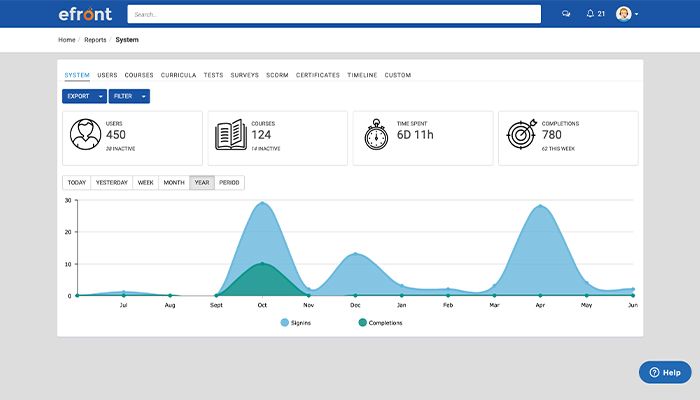Viewport: 700px width, 400px height.
Task: Click the Users person icon
Action: (86, 135)
